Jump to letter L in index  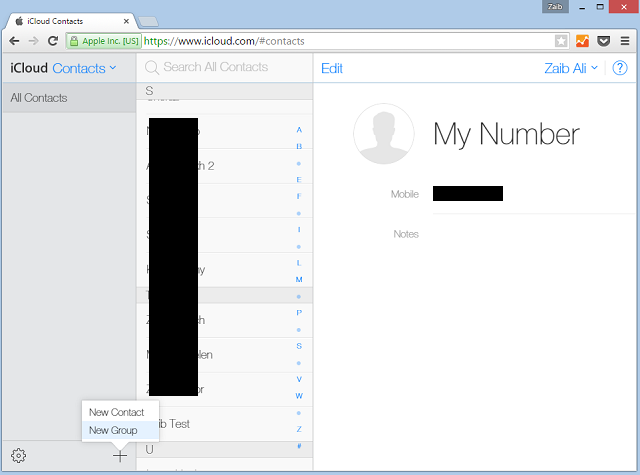[299, 263]
